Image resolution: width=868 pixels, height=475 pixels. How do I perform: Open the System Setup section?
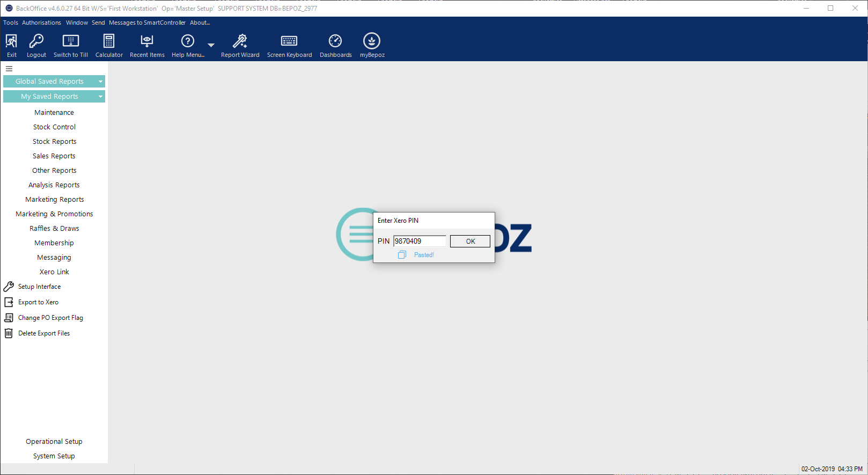click(x=54, y=456)
